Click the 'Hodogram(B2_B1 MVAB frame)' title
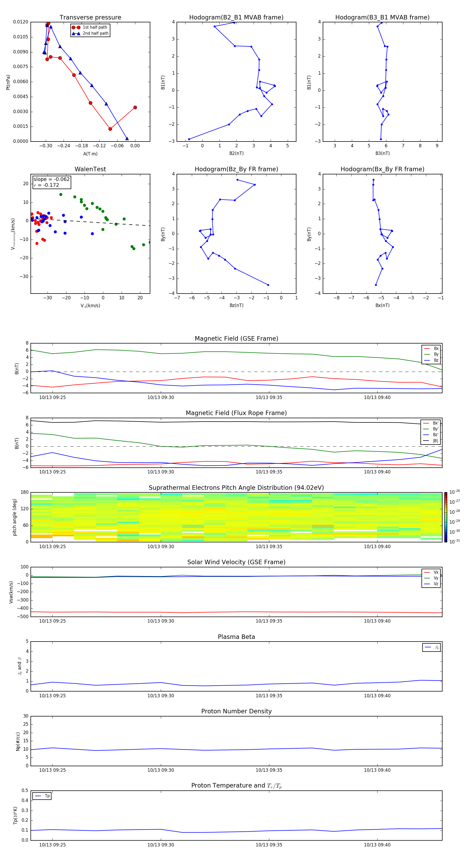473x868 pixels. [236, 18]
